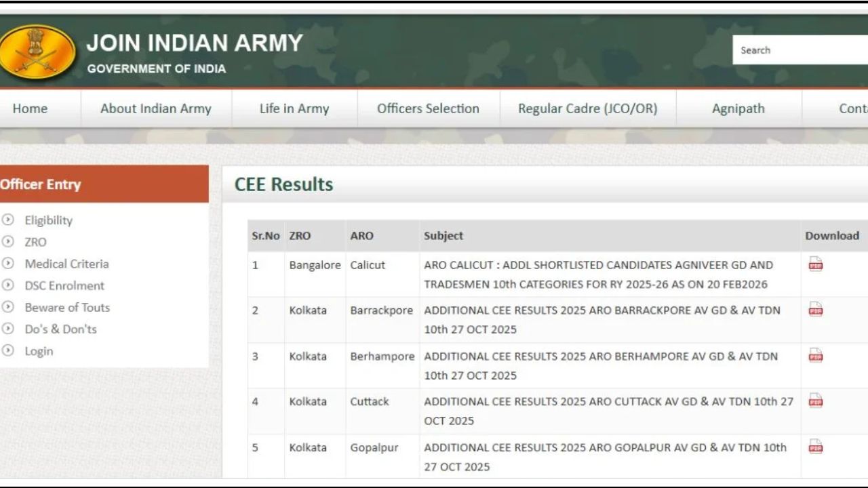Click the CEE Results heading
Viewport: 868px width, 488px height.
[x=283, y=184]
